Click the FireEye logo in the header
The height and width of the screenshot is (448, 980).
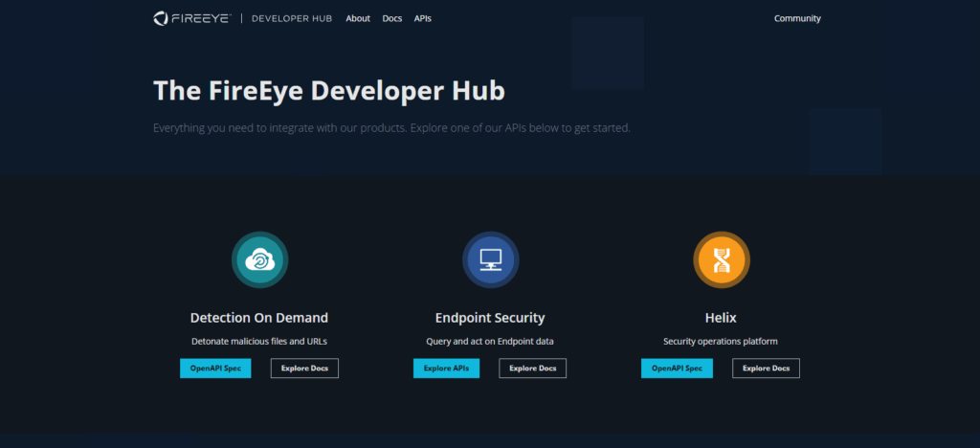point(191,18)
